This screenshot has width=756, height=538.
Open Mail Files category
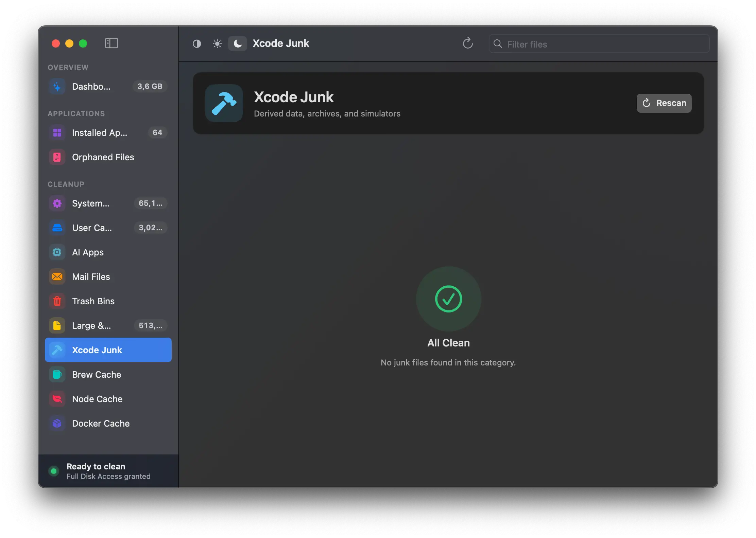coord(108,276)
